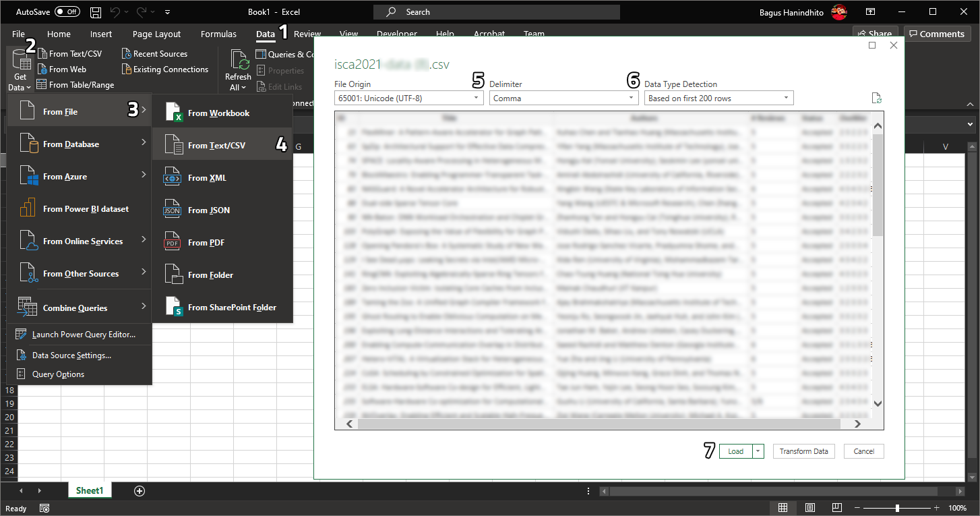
Task: Maximize the import dialog window
Action: click(x=872, y=45)
